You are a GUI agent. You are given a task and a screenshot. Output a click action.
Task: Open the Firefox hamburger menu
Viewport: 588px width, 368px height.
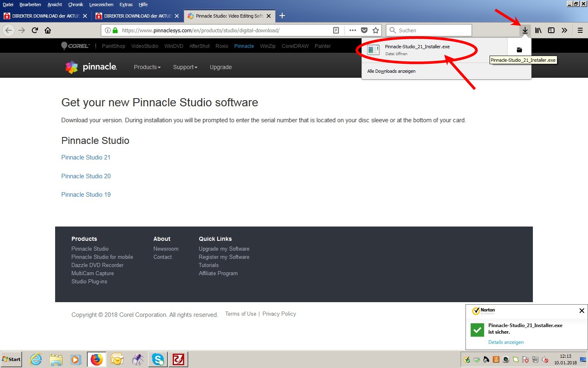pos(580,30)
